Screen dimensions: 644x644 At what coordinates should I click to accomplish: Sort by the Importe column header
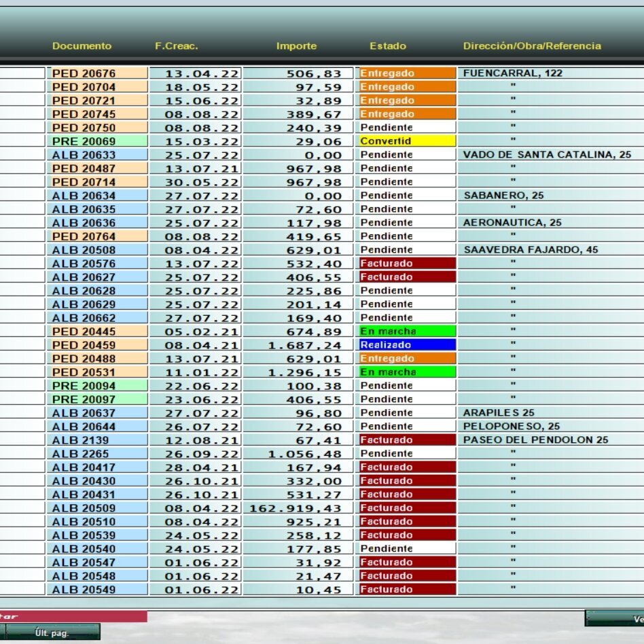[x=296, y=46]
